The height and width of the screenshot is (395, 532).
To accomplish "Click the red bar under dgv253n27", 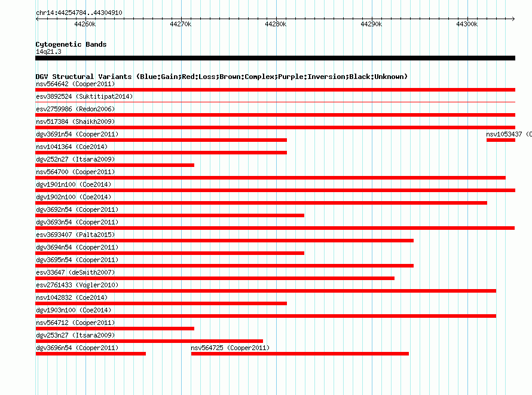I will [x=149, y=341].
